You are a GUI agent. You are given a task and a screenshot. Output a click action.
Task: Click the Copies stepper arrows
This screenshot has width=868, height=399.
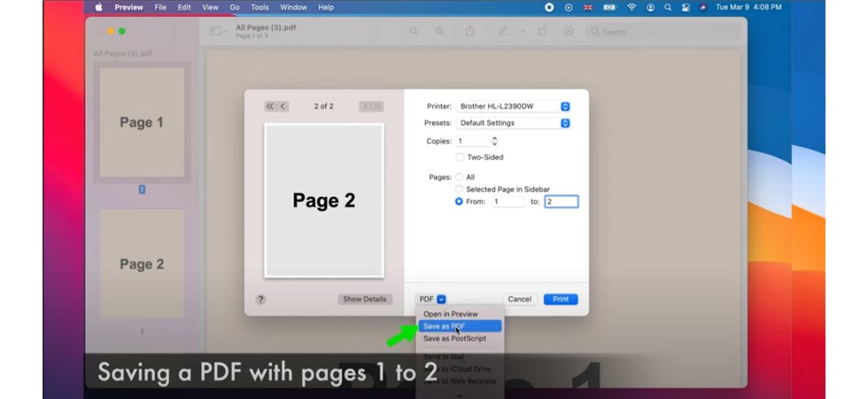(x=494, y=141)
